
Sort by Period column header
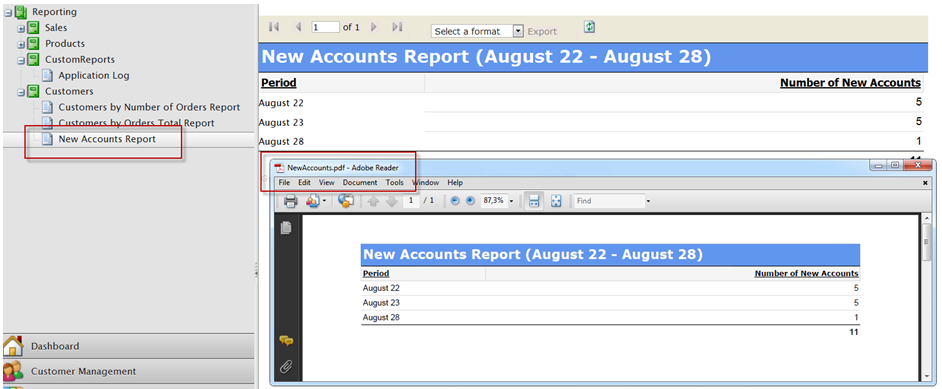279,83
